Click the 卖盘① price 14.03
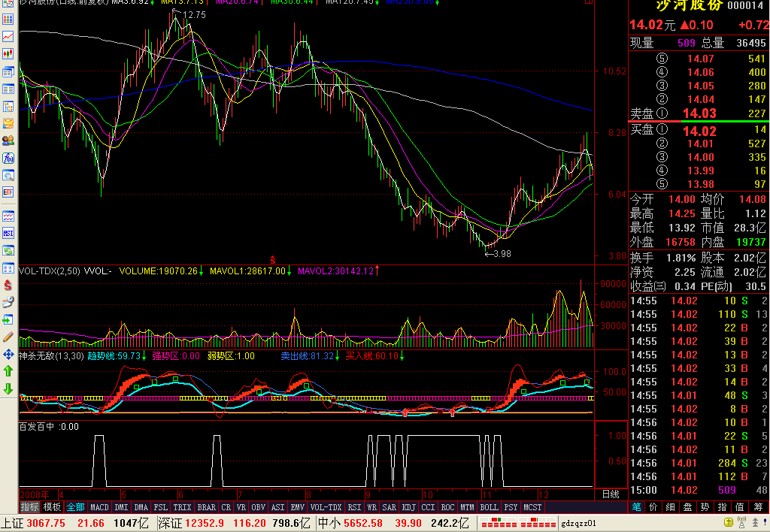770x532 pixels. (699, 113)
